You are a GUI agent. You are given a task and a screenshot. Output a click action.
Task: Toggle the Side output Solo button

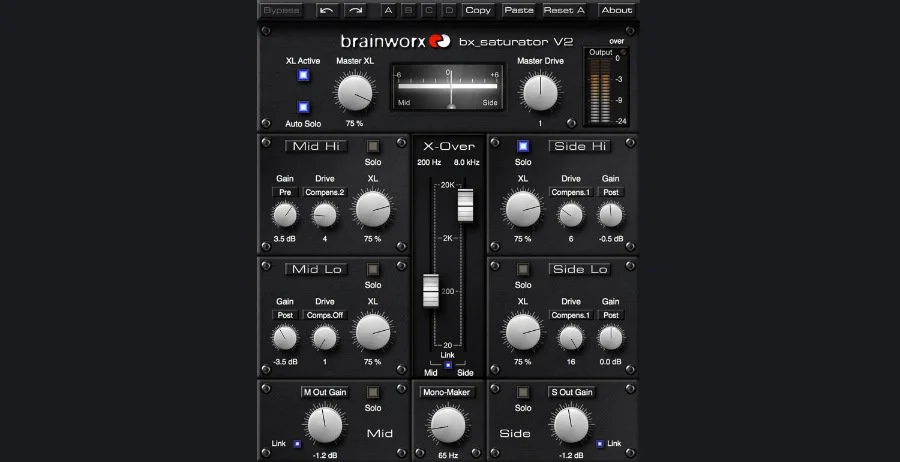coord(522,393)
